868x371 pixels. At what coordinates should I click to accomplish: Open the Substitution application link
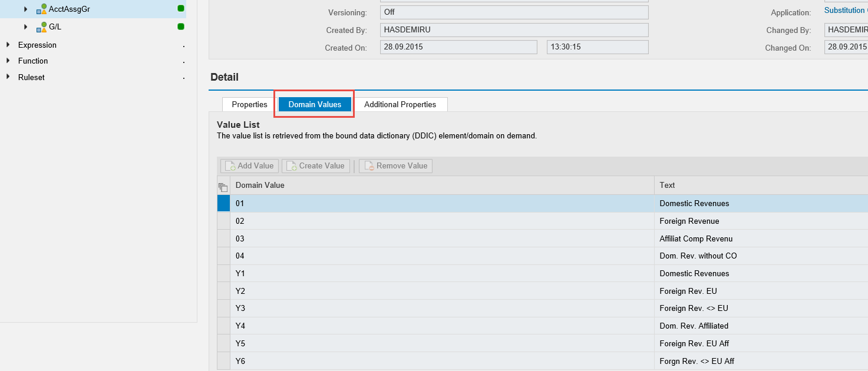(x=846, y=11)
